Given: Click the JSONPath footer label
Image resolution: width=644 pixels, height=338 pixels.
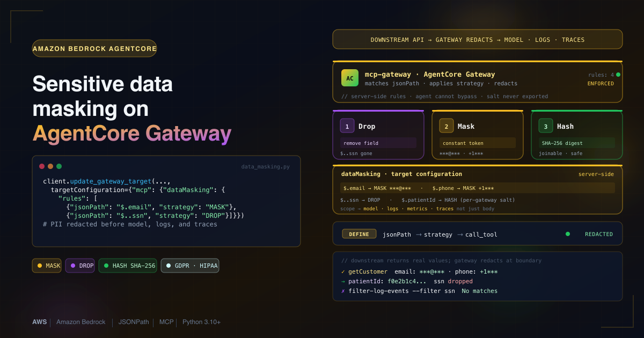Looking at the screenshot, I should click(x=133, y=322).
